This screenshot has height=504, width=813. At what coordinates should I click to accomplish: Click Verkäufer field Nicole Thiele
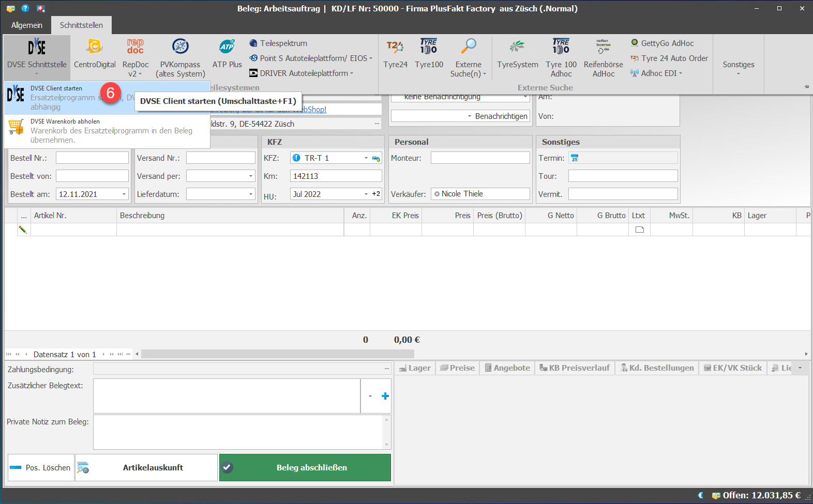480,194
